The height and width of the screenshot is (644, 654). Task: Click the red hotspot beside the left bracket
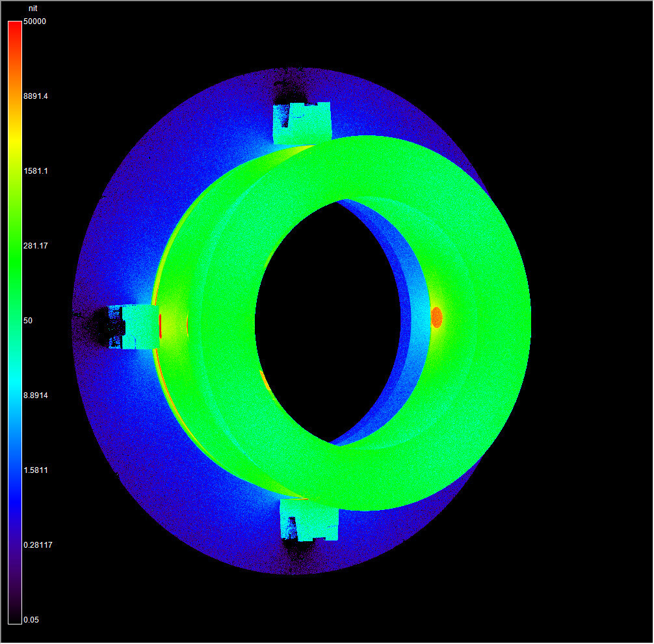click(x=161, y=325)
